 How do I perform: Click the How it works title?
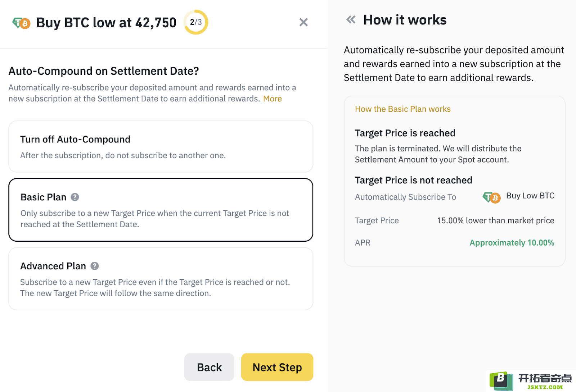[405, 20]
